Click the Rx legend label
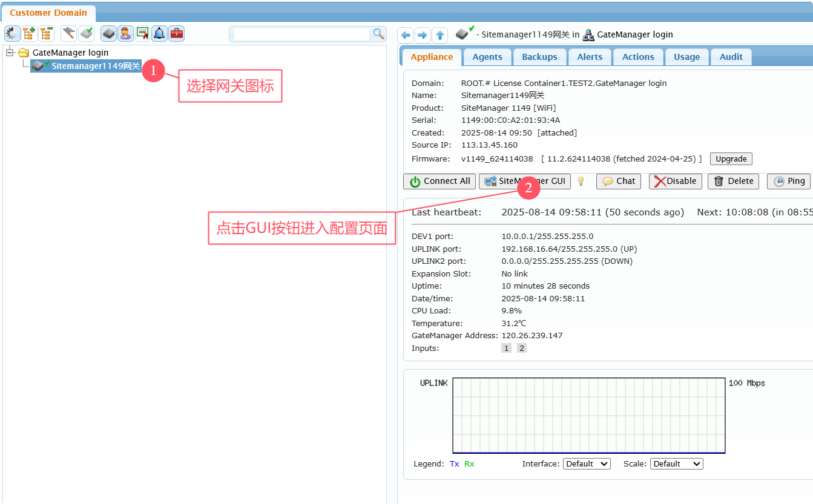Screen dimensions: 813x504 [x=469, y=463]
